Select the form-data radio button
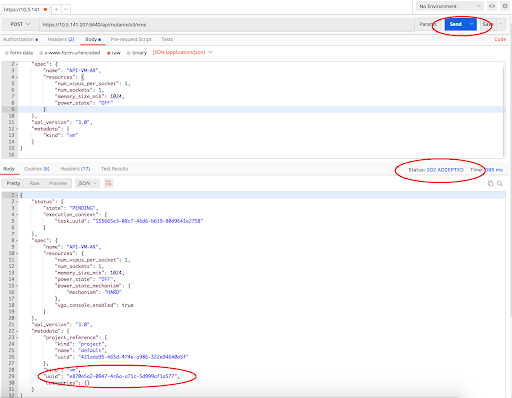 point(7,53)
